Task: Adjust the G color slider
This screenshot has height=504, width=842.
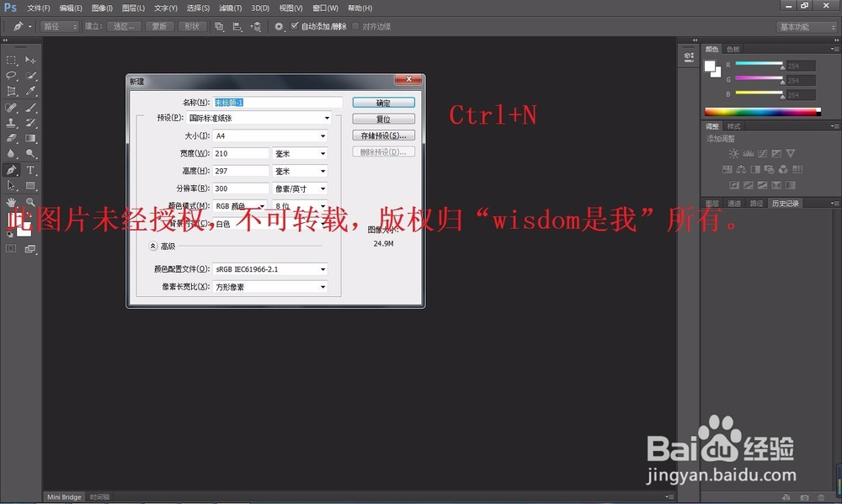Action: click(x=759, y=79)
